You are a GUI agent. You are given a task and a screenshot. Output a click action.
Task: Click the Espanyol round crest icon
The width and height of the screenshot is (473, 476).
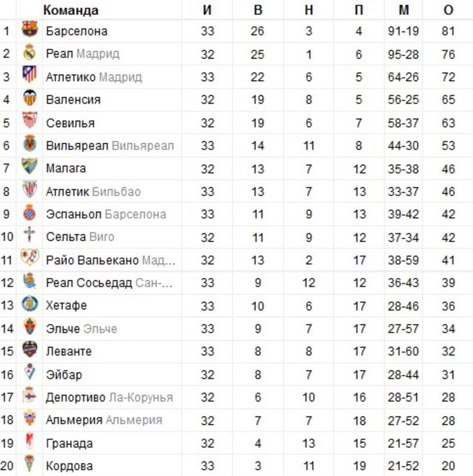(x=30, y=212)
